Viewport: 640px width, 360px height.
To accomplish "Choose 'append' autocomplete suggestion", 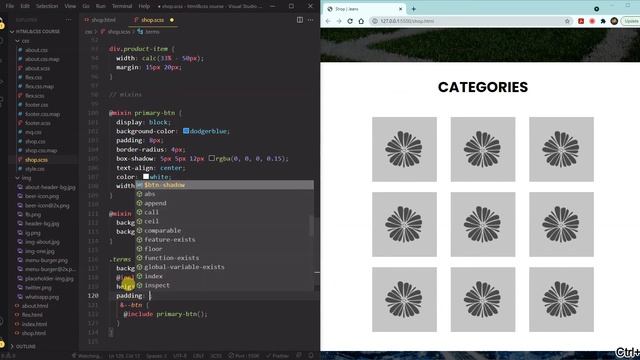I will tap(224, 203).
